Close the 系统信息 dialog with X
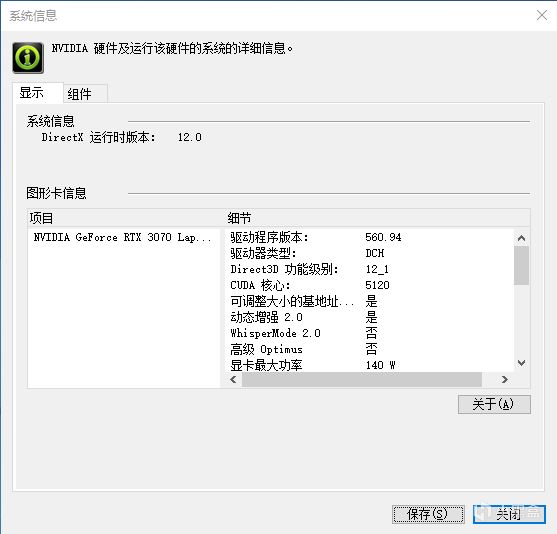 [x=542, y=15]
